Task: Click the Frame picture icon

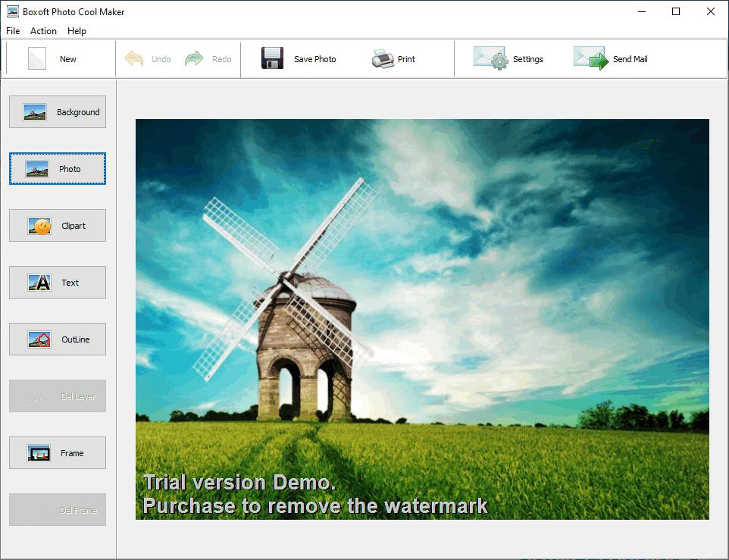Action: point(39,453)
